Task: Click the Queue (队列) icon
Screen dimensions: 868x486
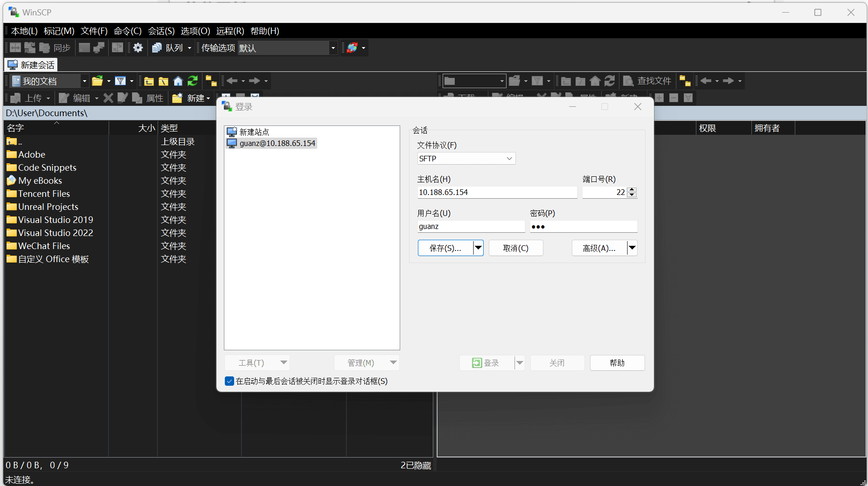Action: click(157, 48)
